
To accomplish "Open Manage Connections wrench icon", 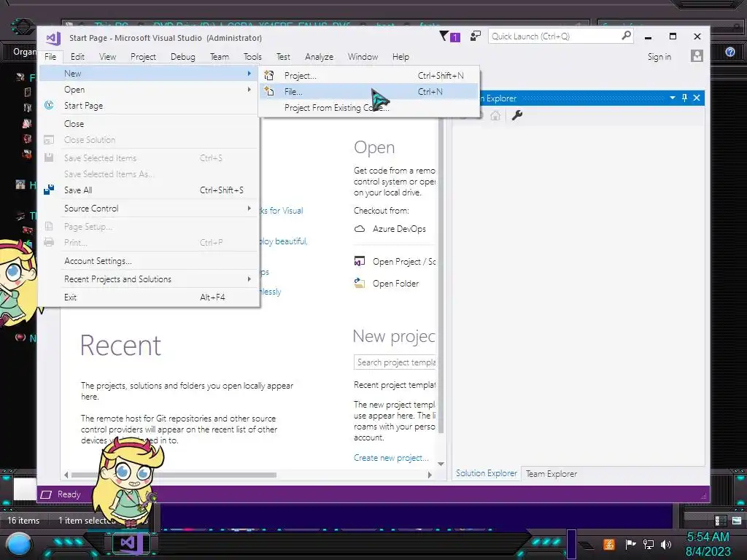I will point(517,115).
